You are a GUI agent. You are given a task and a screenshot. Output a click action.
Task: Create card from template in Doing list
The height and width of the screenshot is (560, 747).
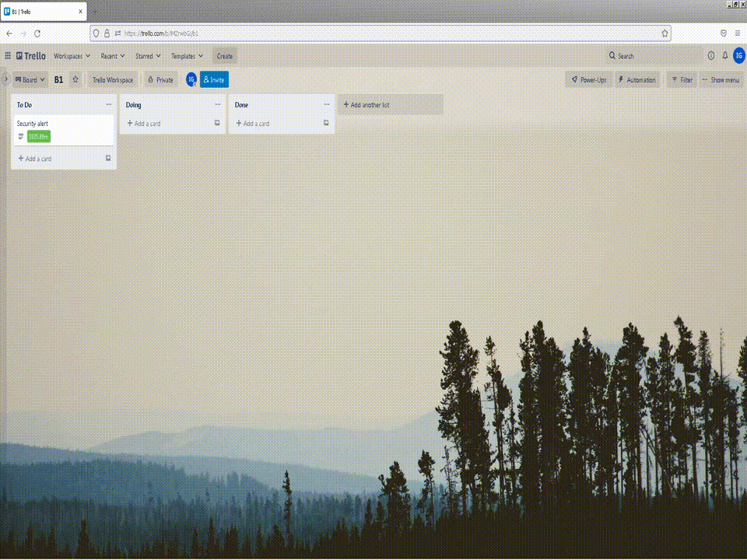[216, 123]
